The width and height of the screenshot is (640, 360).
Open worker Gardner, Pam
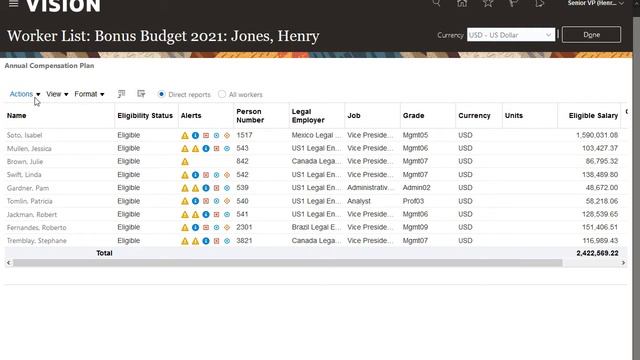pos(28,188)
